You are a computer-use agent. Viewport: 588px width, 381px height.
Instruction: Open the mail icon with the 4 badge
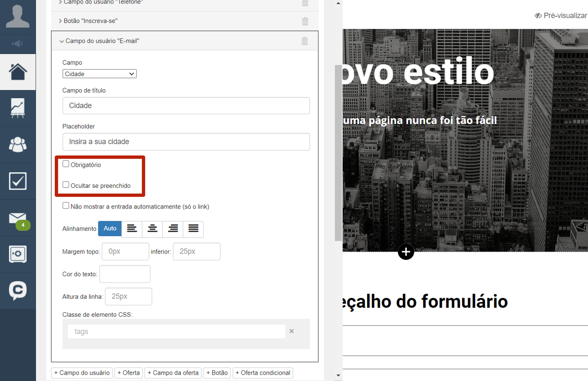pos(18,218)
